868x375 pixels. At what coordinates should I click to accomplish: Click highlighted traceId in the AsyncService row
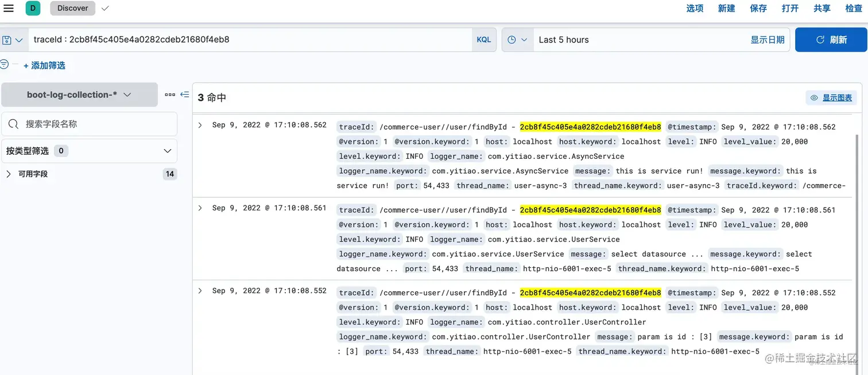point(590,127)
